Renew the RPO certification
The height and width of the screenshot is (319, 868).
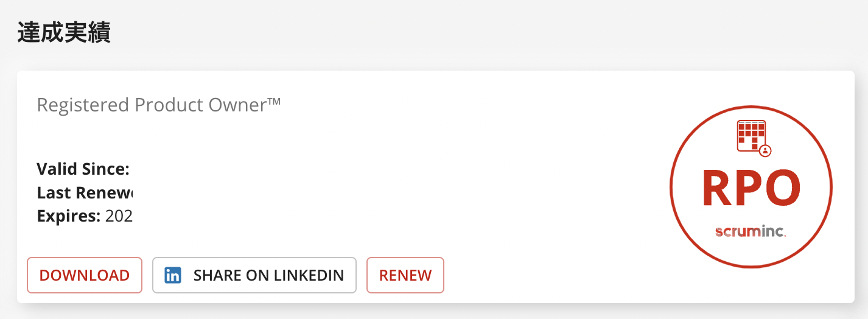coord(405,275)
